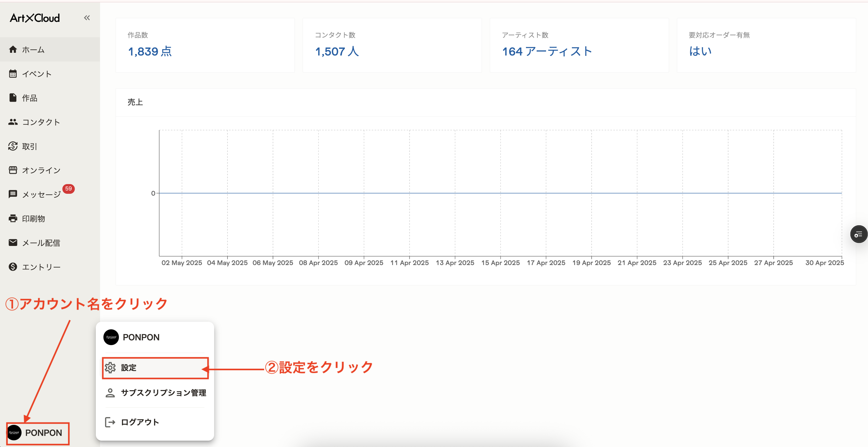Click the Home house icon

[x=13, y=49]
